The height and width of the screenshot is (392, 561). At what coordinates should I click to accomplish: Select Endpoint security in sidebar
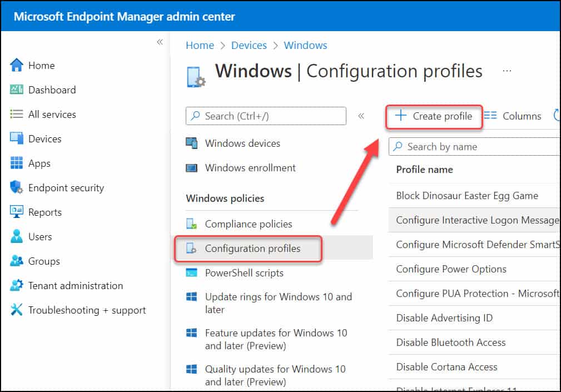click(x=66, y=188)
